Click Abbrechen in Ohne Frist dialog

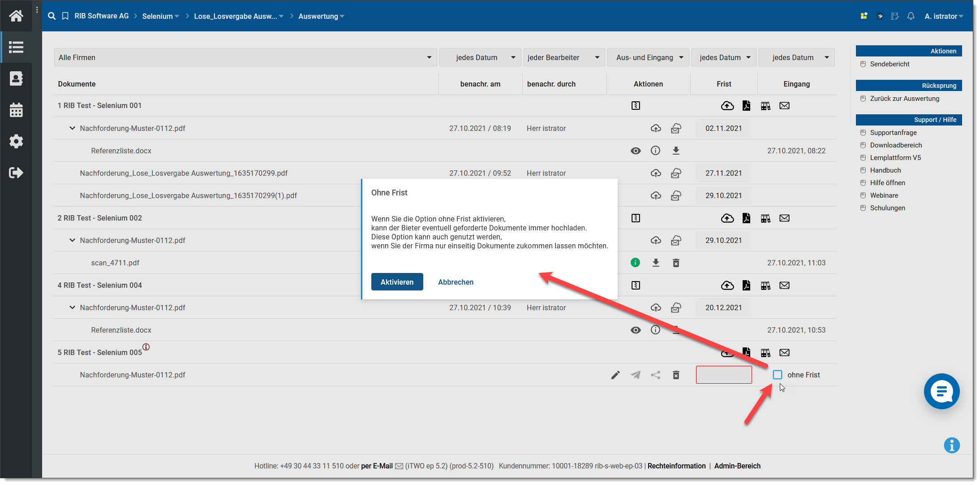click(x=456, y=282)
